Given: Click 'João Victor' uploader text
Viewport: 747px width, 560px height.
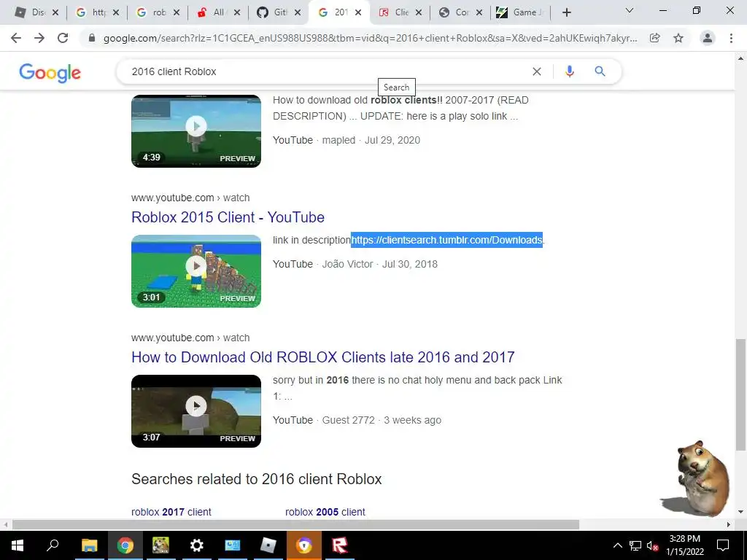Looking at the screenshot, I should (347, 264).
